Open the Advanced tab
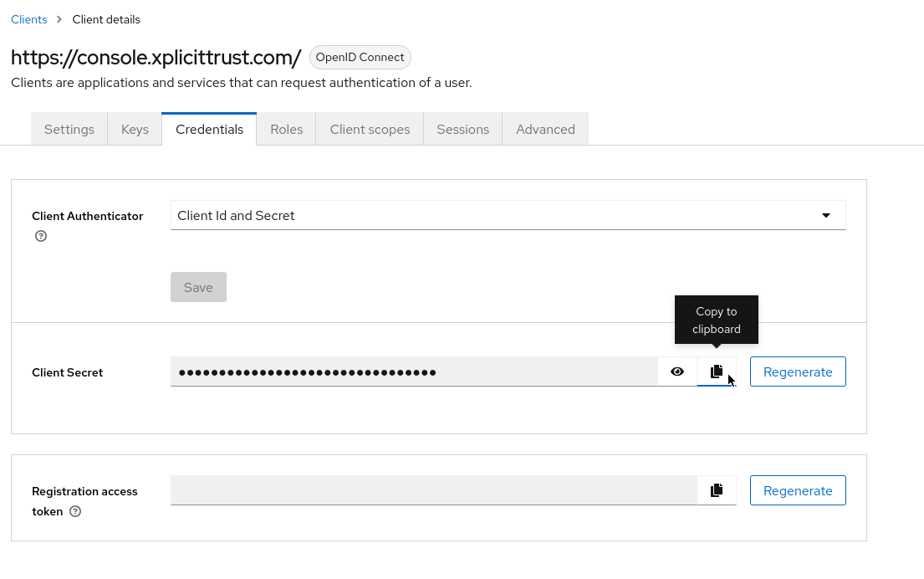The image size is (924, 579). (545, 129)
